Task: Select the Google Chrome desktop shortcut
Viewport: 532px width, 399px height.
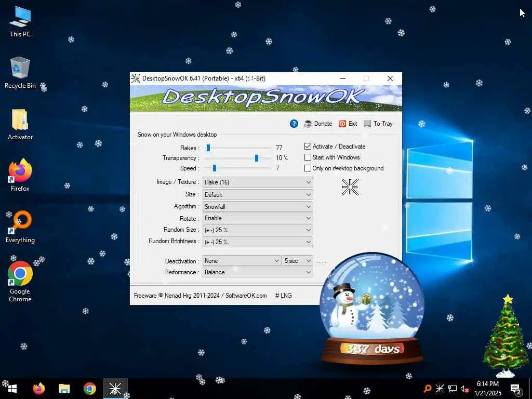Action: coord(20,282)
